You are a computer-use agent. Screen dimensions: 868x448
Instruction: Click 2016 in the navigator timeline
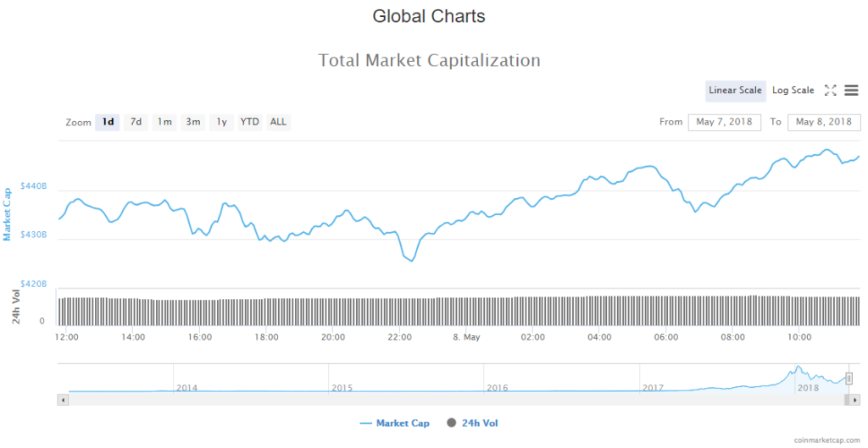pos(497,388)
